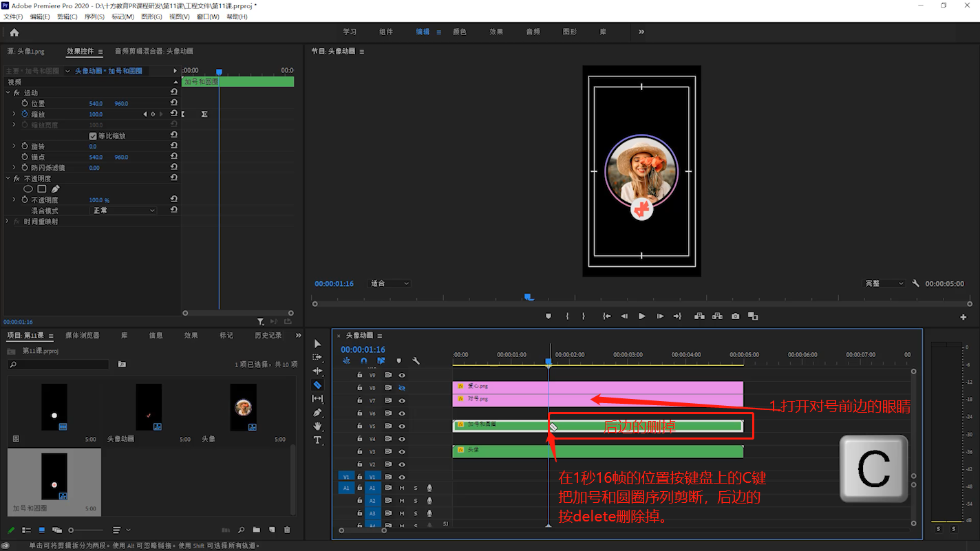Select the Razor tool
Viewport: 980px width, 551px height.
click(317, 385)
